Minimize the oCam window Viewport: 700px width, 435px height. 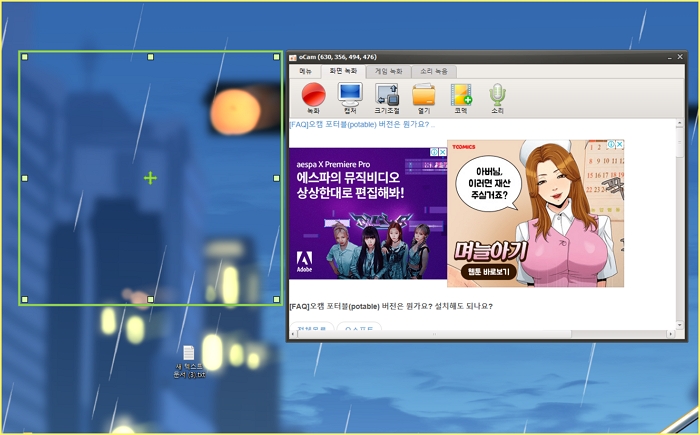tap(670, 57)
